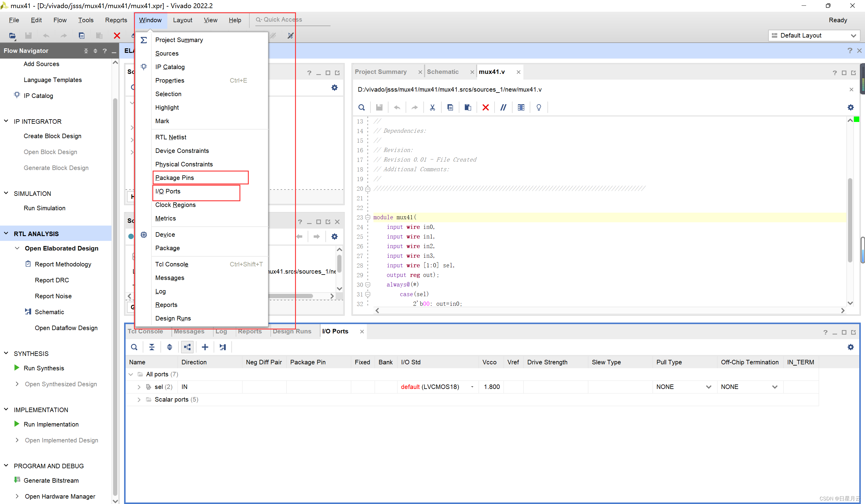
Task: Switch to the Schematic tab
Action: pyautogui.click(x=443, y=72)
